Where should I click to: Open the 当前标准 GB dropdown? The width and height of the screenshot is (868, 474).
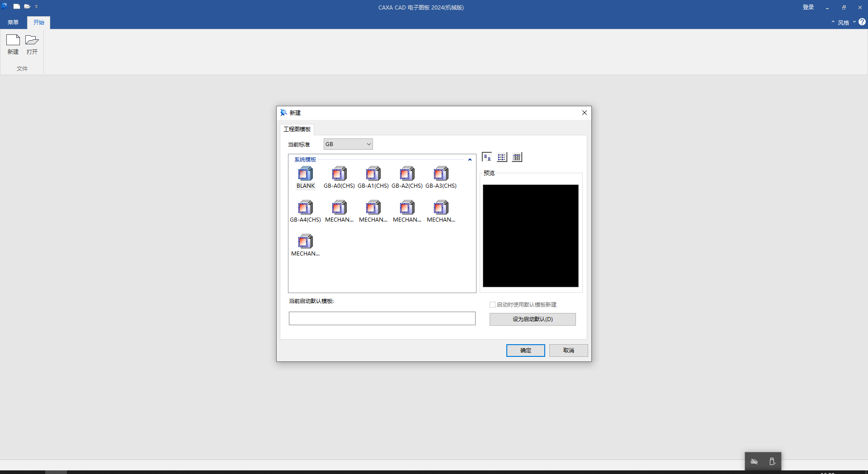pyautogui.click(x=348, y=144)
